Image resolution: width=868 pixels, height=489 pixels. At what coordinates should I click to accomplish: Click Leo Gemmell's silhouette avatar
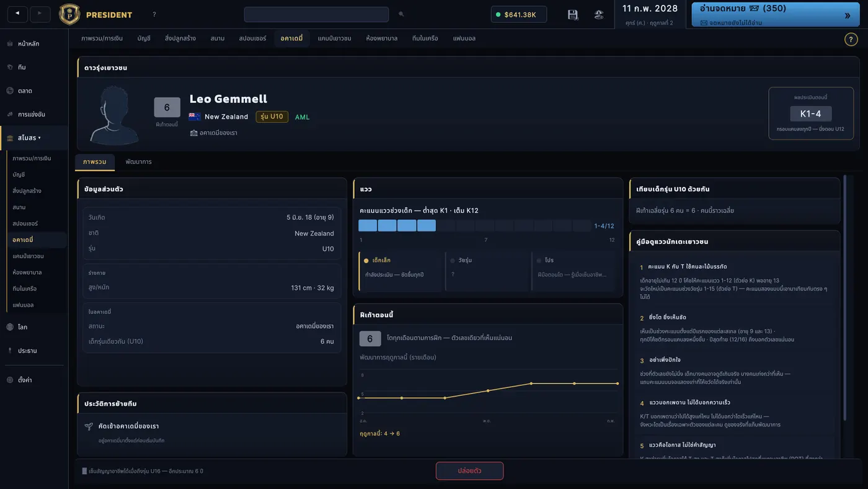(x=114, y=115)
